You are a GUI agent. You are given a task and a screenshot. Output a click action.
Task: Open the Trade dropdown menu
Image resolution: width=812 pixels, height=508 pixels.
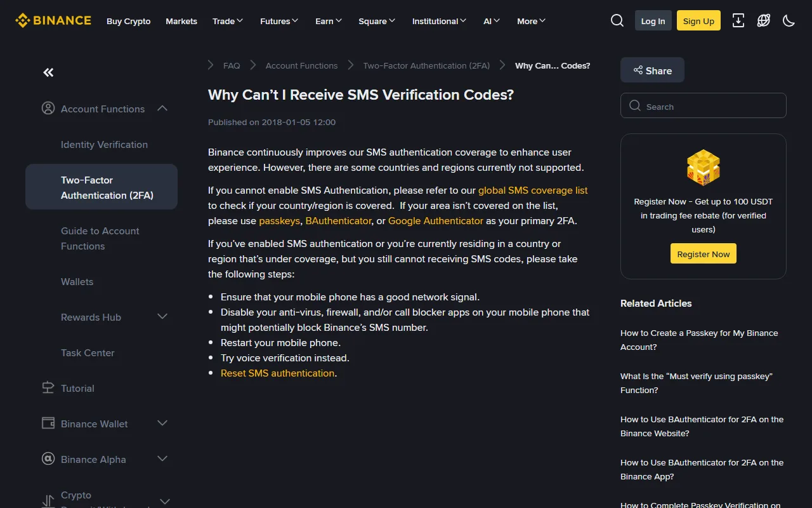pos(228,21)
